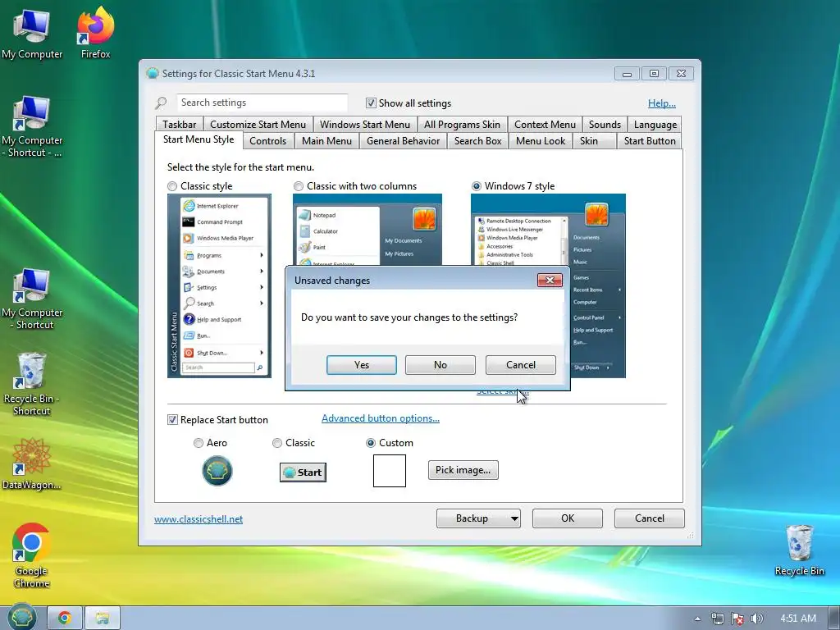Click the Classic style menu preview thumbnail
This screenshot has width=840, height=630.
click(x=219, y=286)
